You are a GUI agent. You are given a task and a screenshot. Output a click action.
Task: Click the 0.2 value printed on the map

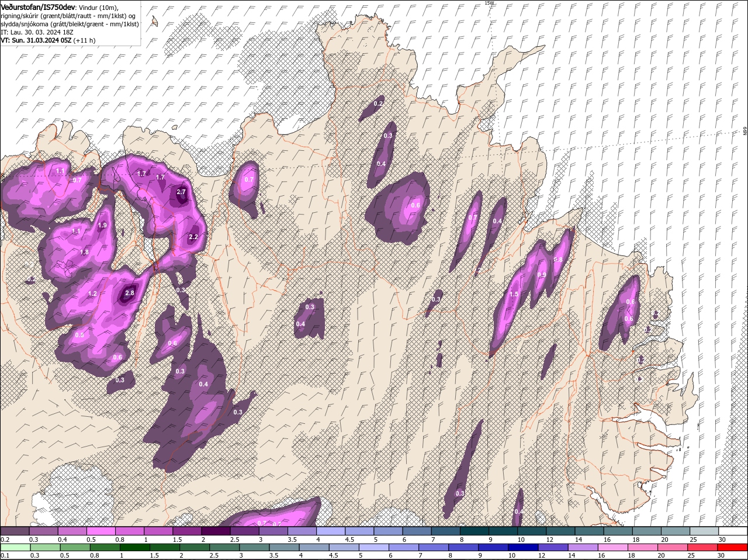click(378, 104)
